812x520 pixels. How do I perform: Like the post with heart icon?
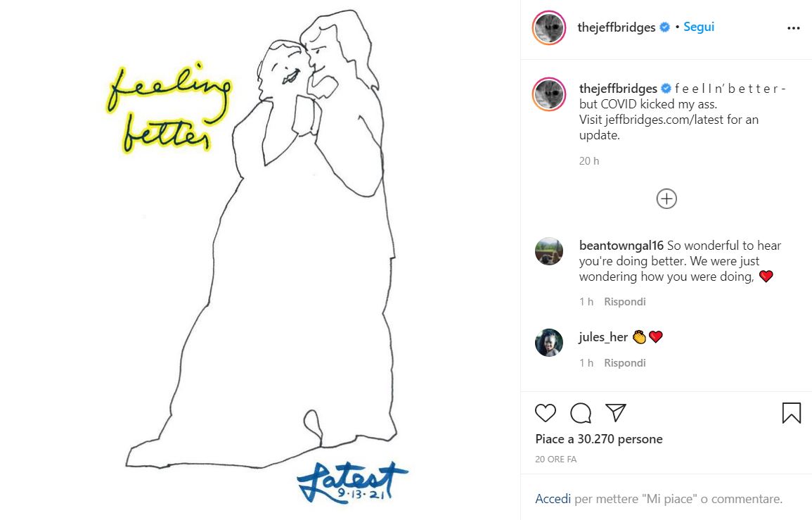[546, 412]
